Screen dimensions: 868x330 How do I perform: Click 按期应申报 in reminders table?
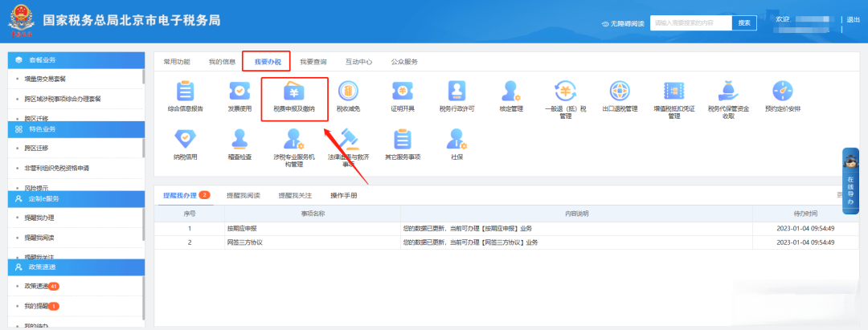pos(242,228)
